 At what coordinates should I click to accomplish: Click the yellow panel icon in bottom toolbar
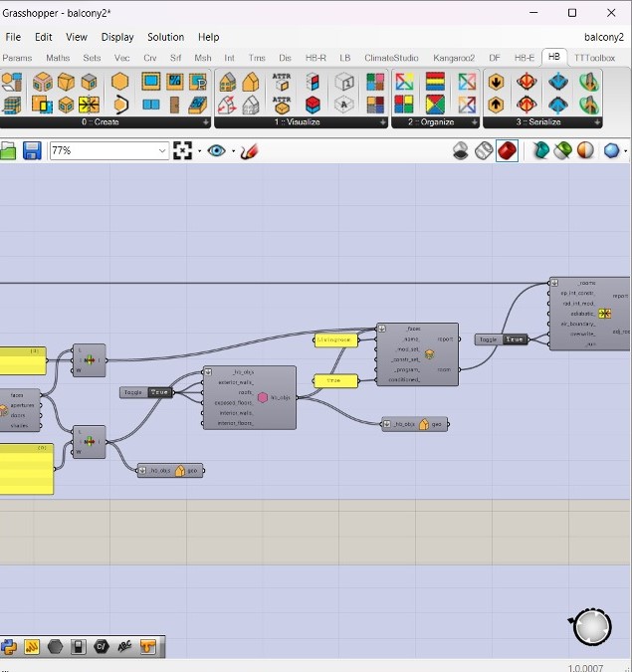pos(32,646)
